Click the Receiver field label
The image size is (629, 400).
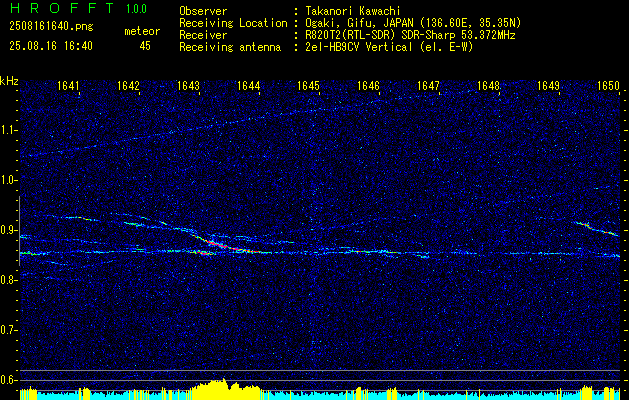[203, 35]
